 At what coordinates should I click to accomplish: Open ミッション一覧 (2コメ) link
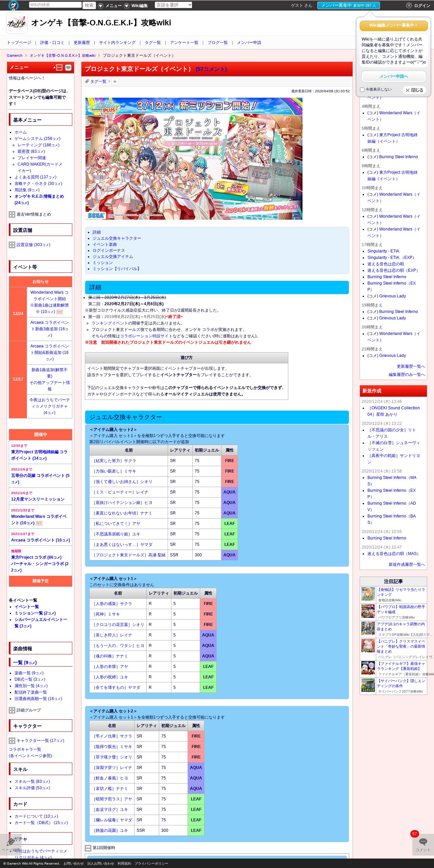pos(35,613)
